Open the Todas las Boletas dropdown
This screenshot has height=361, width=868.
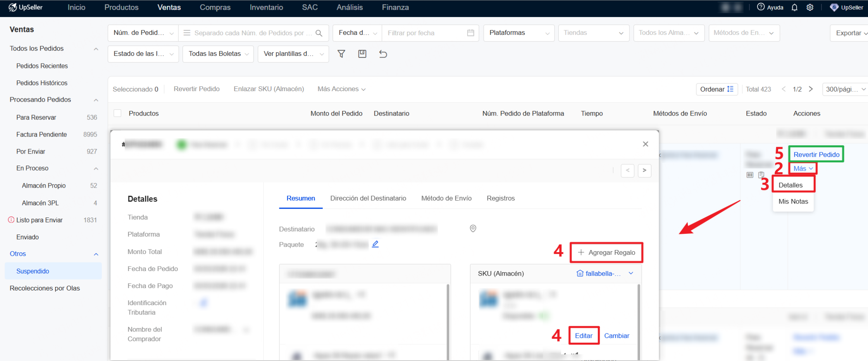pos(218,54)
